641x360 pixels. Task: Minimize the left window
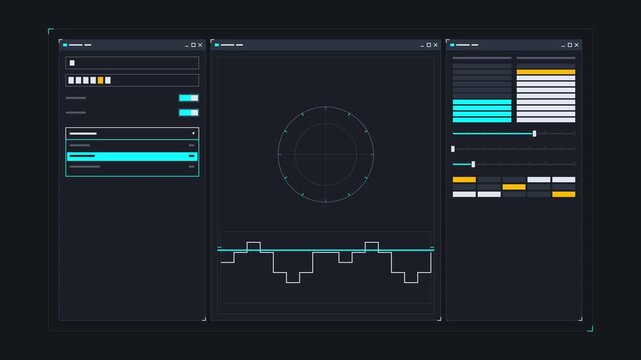click(x=187, y=46)
